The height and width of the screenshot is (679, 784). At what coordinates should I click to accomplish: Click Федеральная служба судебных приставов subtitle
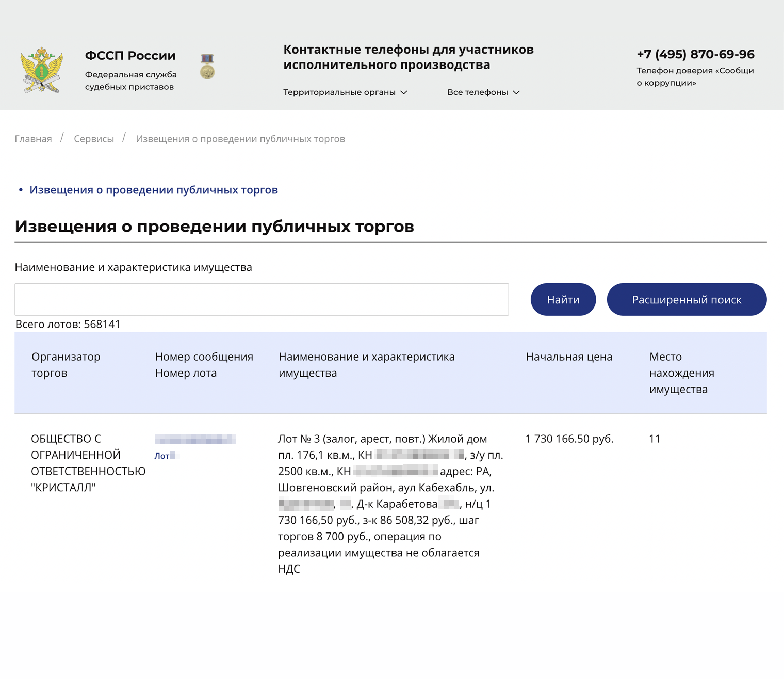131,80
